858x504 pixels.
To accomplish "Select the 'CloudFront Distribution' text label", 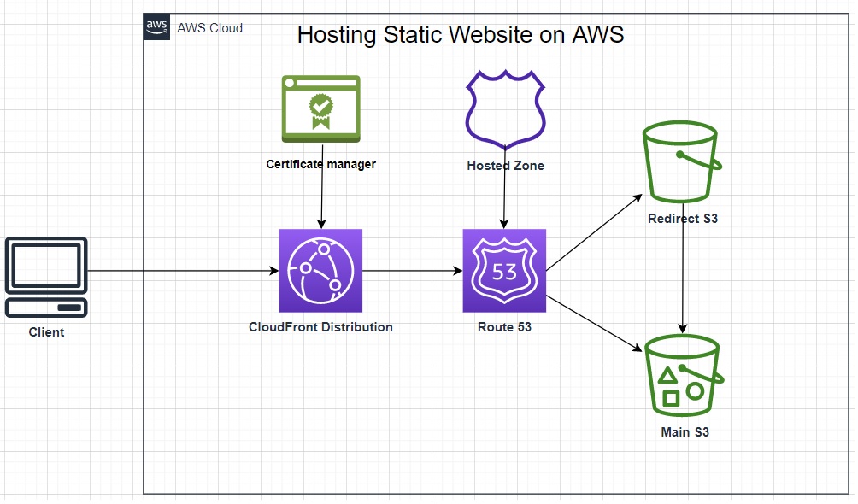I will 320,327.
